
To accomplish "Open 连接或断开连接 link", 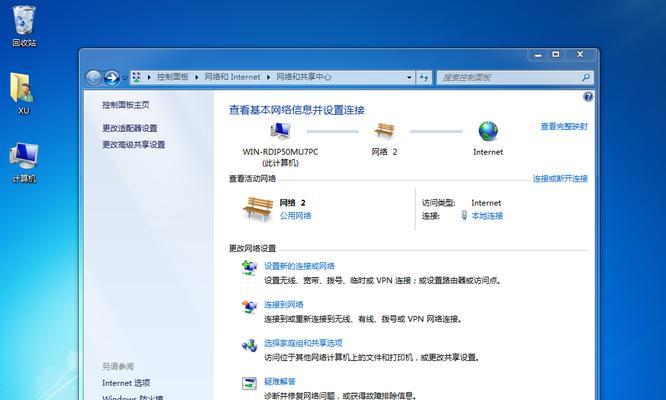I will (x=560, y=179).
